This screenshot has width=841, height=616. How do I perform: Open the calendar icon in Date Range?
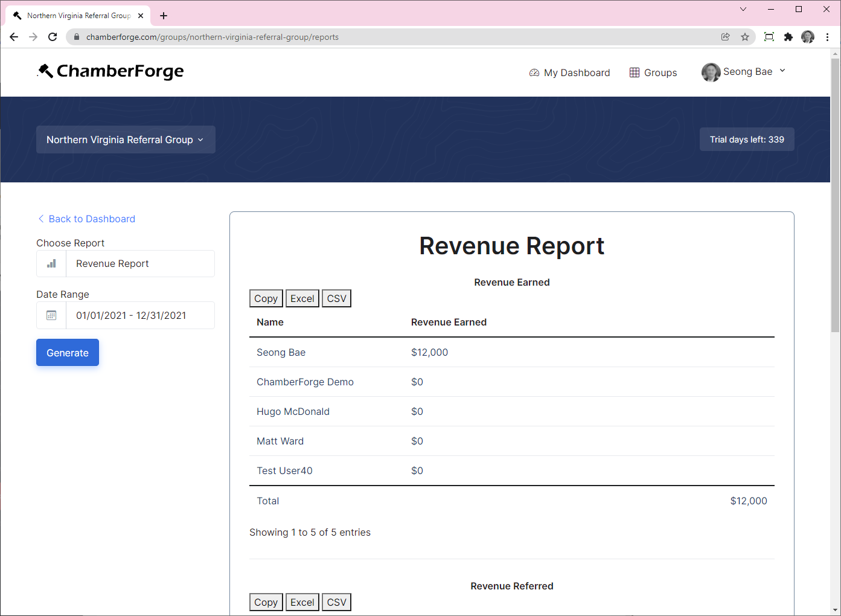pyautogui.click(x=51, y=315)
